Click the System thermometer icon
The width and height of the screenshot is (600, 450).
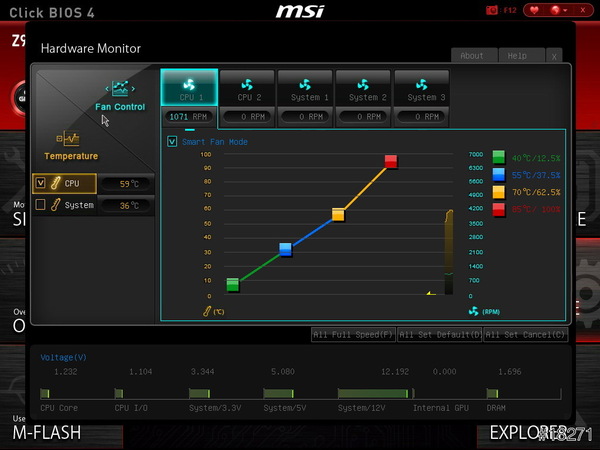click(x=55, y=205)
